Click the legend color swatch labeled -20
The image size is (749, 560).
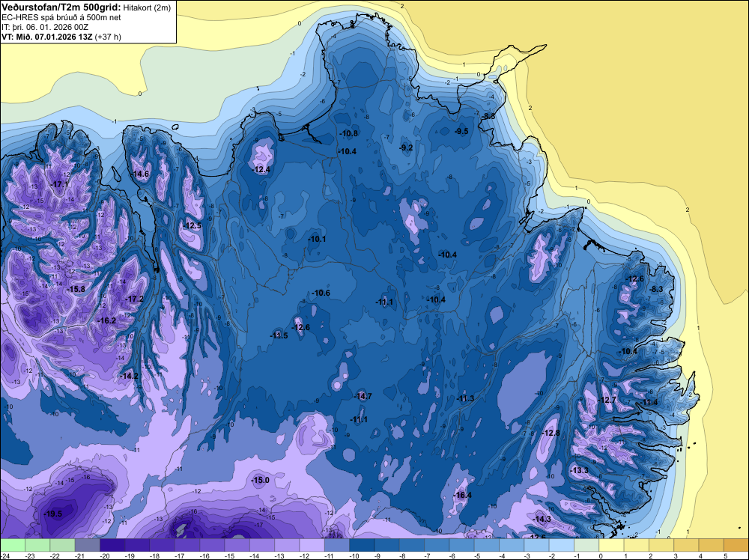point(112,546)
